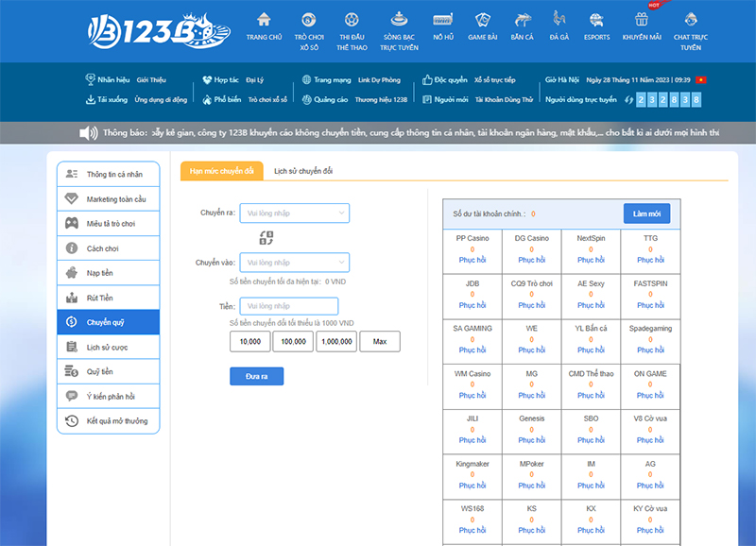Open Thi Đấu Thể Thao sports icon
756x546 pixels.
352,20
